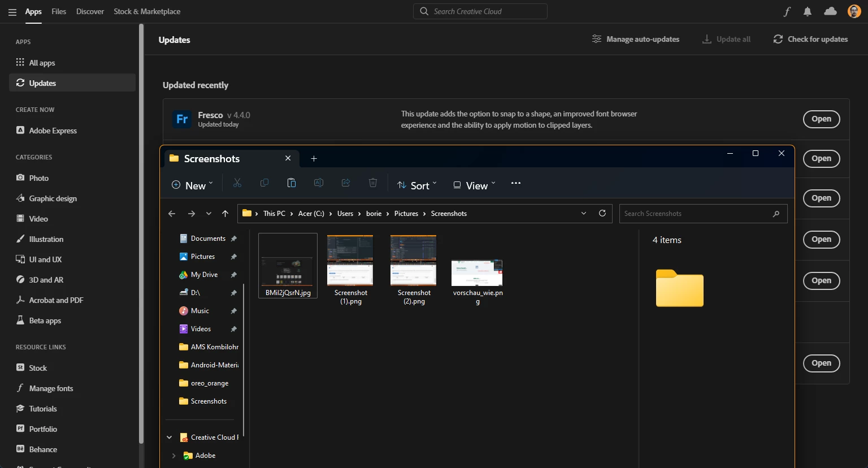Open Illustration category

72,239
